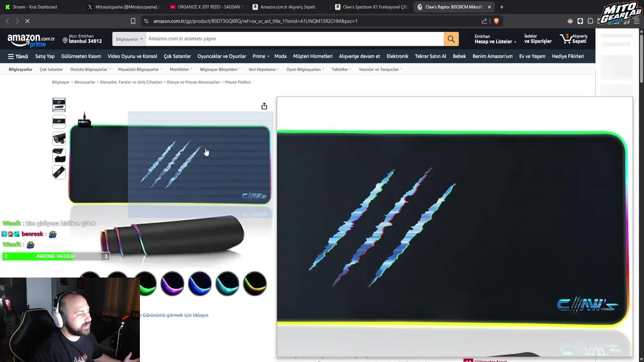This screenshot has width=644, height=362.
Task: Click the browser back arrow
Action: pos(7,21)
